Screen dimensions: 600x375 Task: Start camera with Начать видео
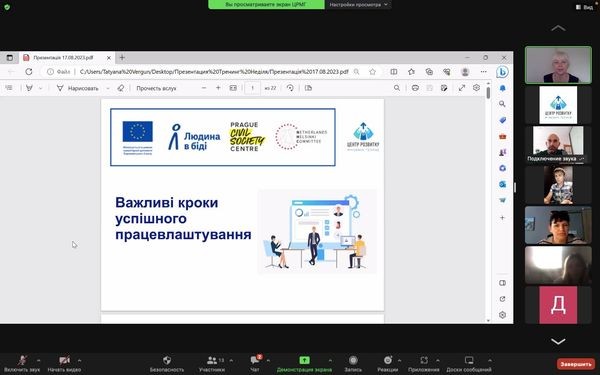click(64, 364)
